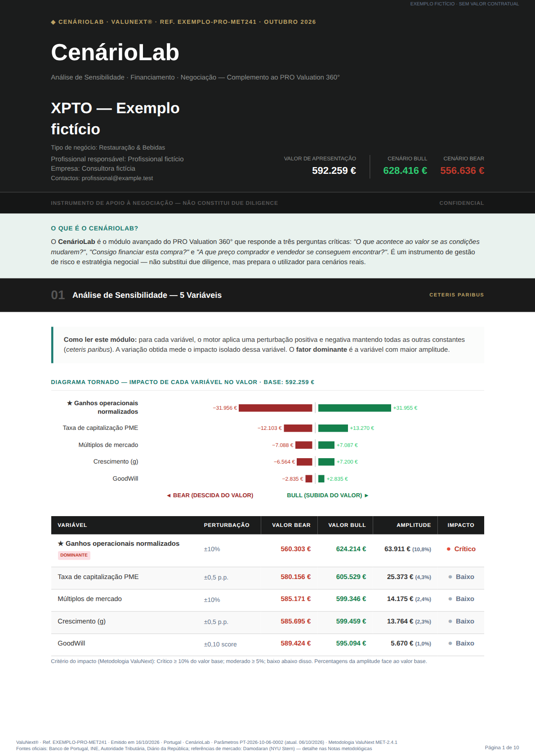Click the 'Taxa de capitalização PME' table row
This screenshot has height=756, width=535.
click(x=267, y=578)
